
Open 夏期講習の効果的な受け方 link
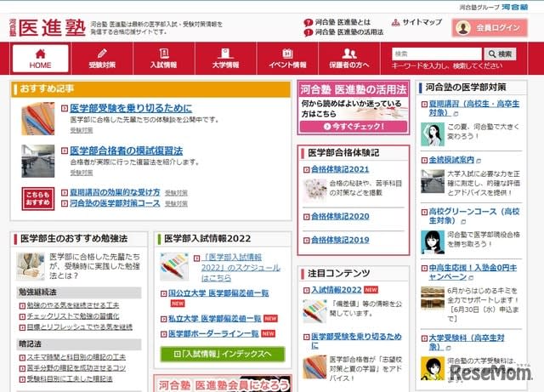(115, 192)
